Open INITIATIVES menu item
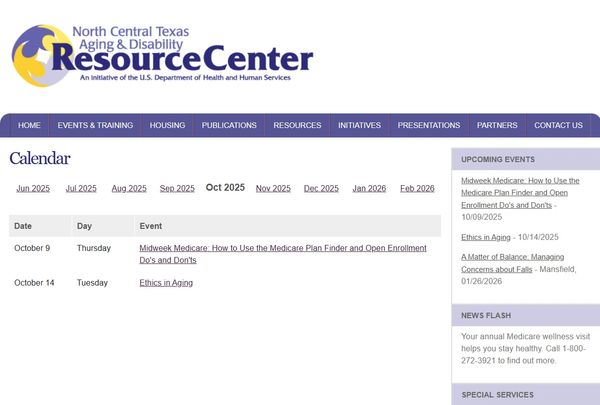Image resolution: width=600 pixels, height=405 pixels. pyautogui.click(x=359, y=125)
